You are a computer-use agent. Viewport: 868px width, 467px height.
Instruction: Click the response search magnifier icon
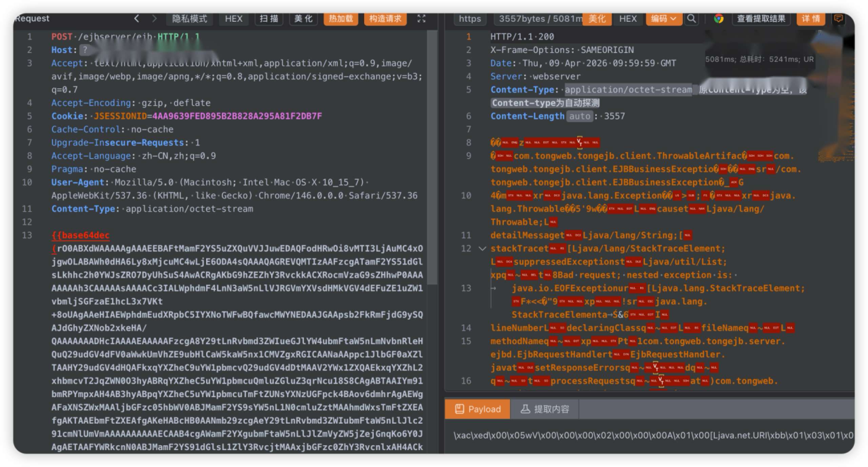click(691, 18)
